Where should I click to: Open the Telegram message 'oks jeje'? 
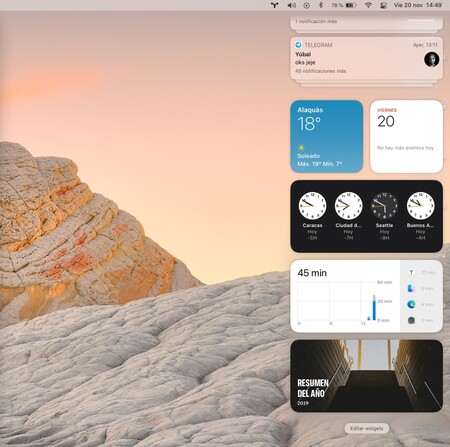pyautogui.click(x=305, y=62)
